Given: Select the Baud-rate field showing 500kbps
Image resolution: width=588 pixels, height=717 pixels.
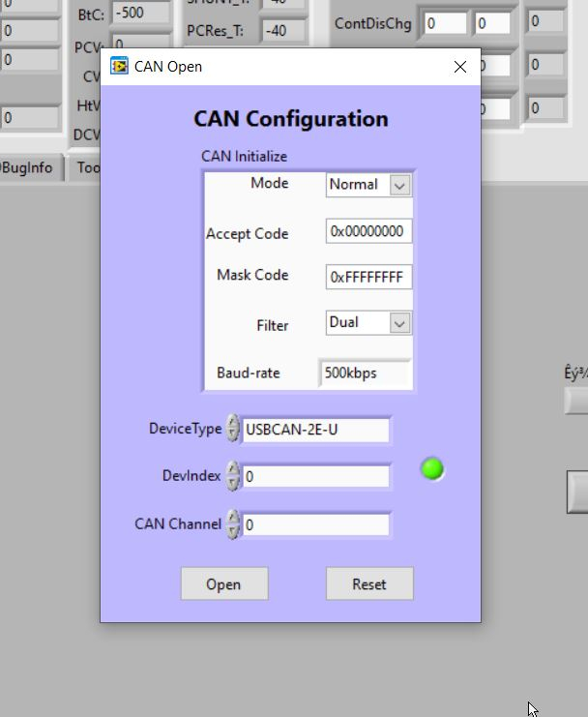Looking at the screenshot, I should 365,373.
